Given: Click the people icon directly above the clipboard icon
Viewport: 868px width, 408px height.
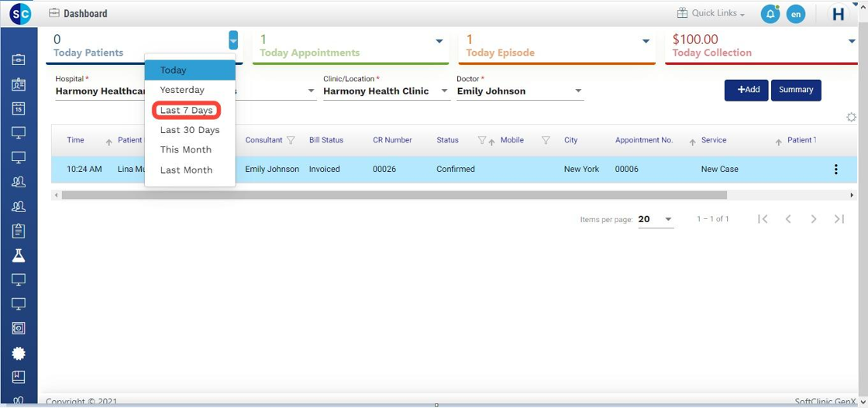Looking at the screenshot, I should point(19,206).
